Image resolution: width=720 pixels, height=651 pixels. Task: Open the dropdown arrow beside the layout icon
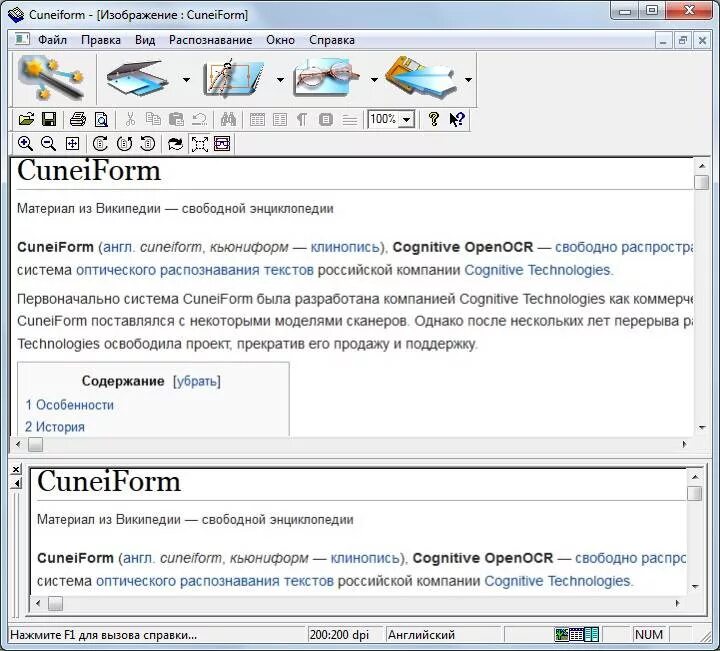(x=280, y=79)
